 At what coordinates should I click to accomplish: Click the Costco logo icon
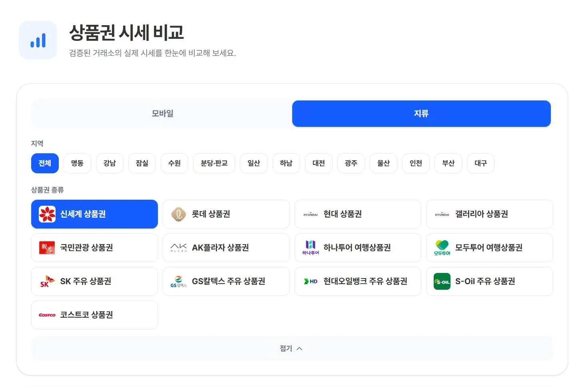pos(47,315)
